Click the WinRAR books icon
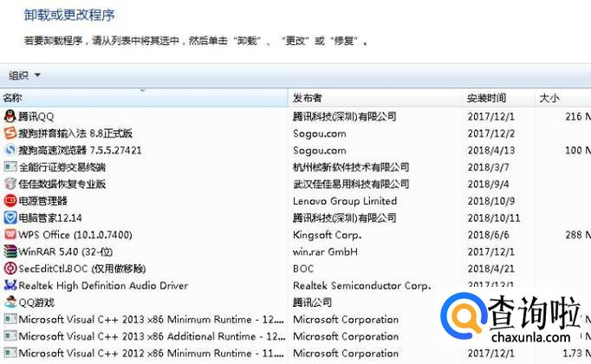591x364 pixels. pyautogui.click(x=10, y=251)
